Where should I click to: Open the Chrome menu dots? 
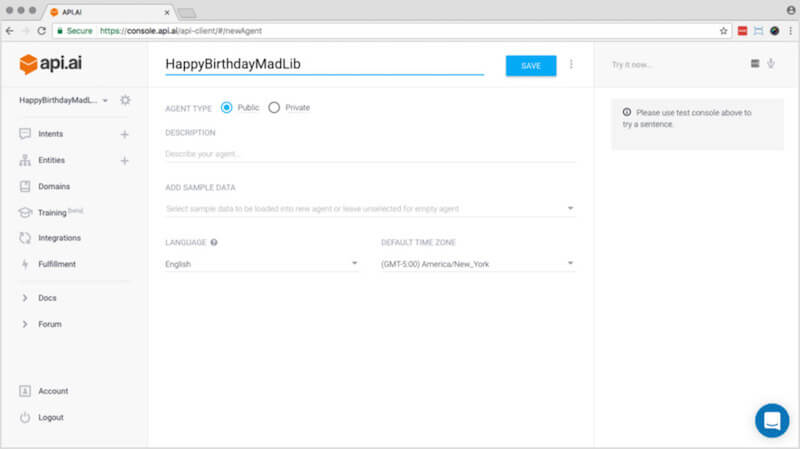790,31
